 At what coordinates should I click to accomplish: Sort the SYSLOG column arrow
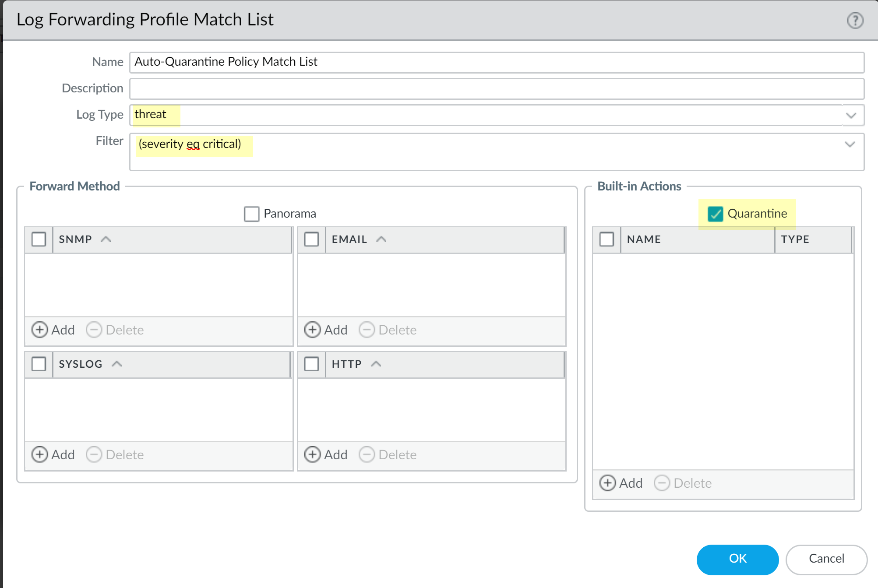pos(116,364)
